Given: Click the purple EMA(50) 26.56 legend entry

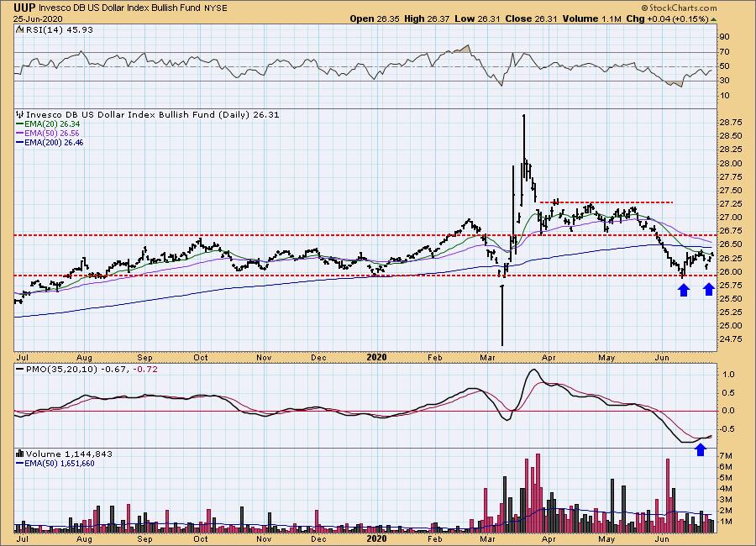Looking at the screenshot, I should 48,133.
